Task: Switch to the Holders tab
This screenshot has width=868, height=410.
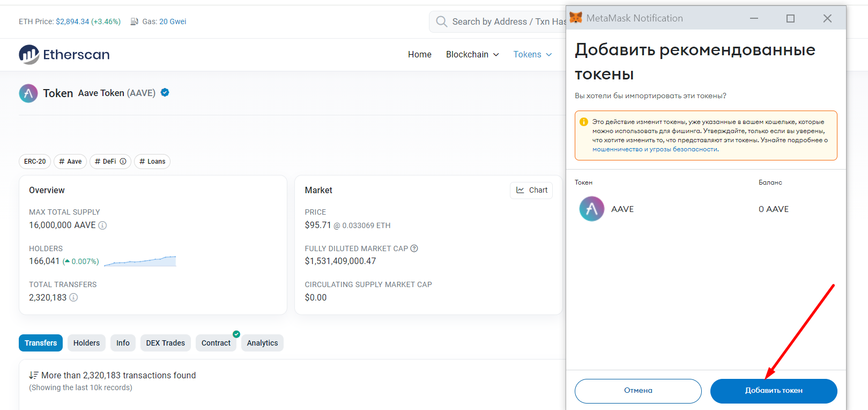Action: (x=86, y=343)
